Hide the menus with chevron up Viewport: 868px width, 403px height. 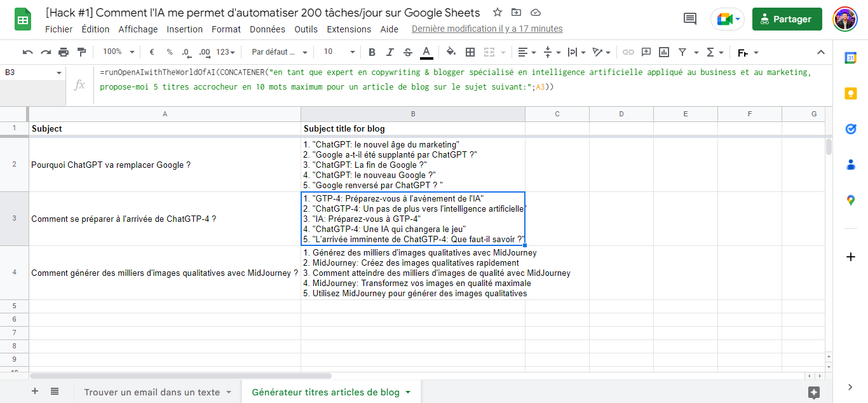[820, 52]
